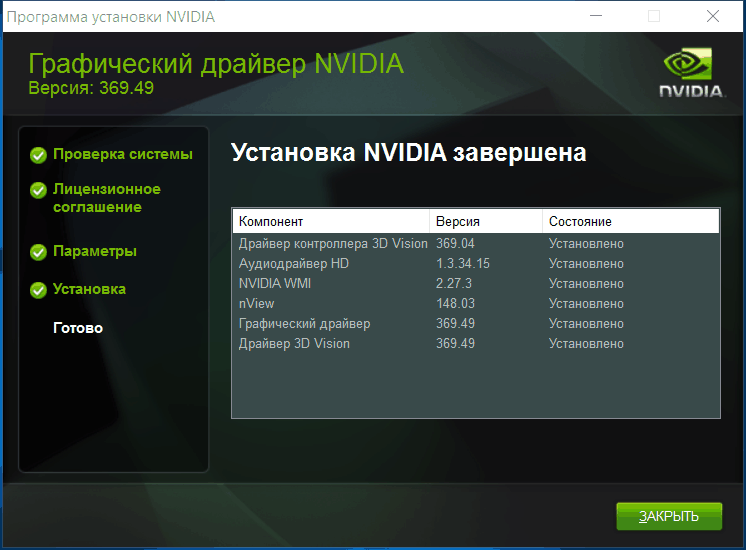The image size is (746, 550).
Task: Minimize the NVIDIA installer window
Action: pos(596,16)
